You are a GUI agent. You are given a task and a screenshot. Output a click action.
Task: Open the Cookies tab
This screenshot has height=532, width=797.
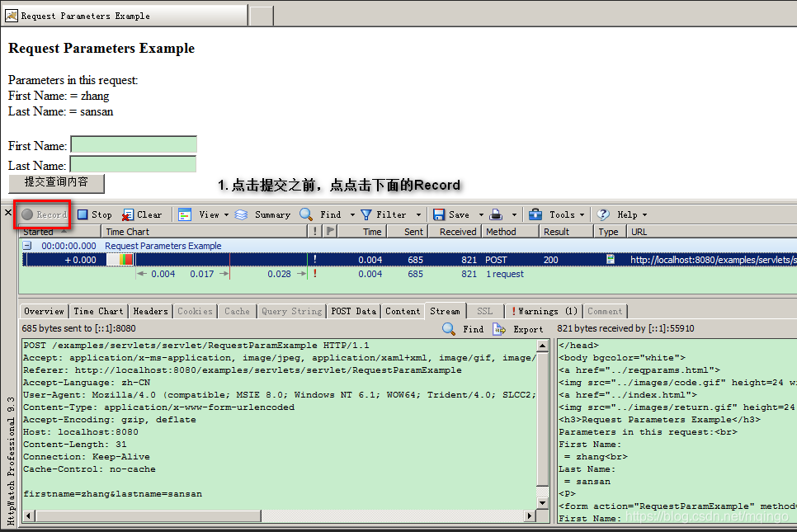click(195, 311)
